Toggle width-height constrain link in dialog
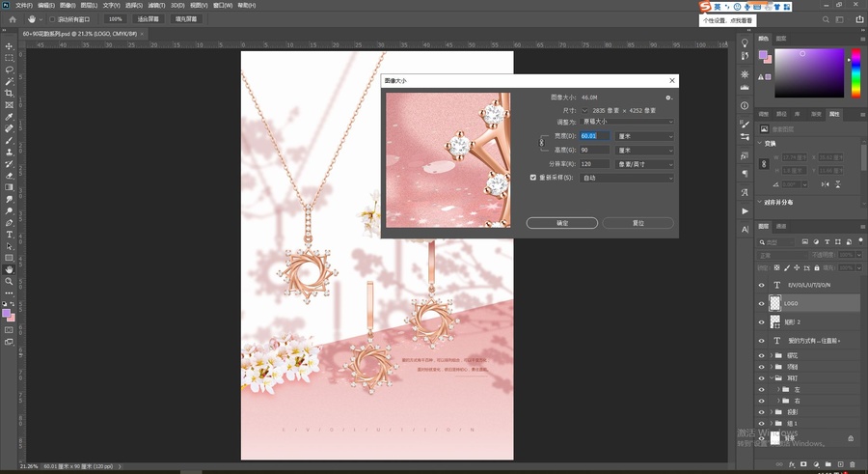868x474 pixels. (x=541, y=143)
